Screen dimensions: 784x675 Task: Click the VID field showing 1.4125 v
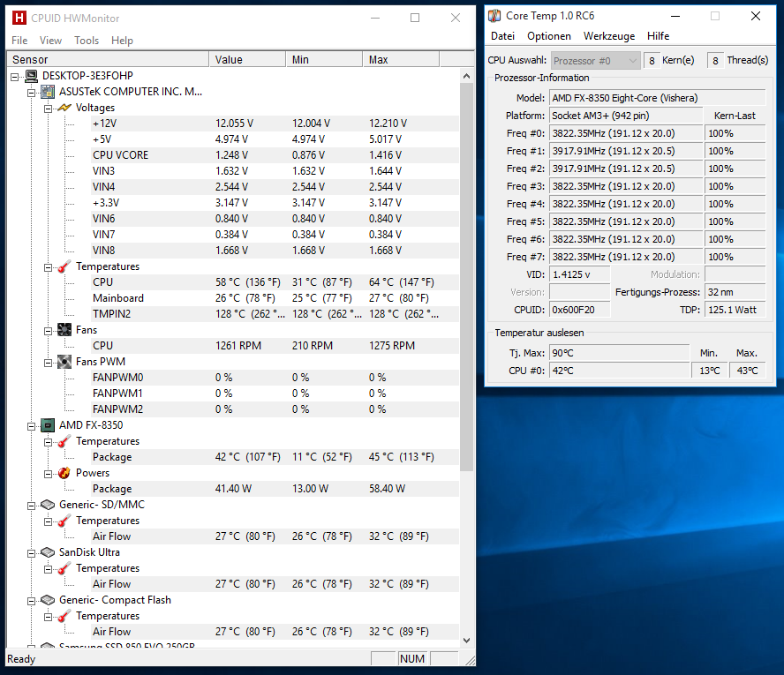pyautogui.click(x=580, y=274)
